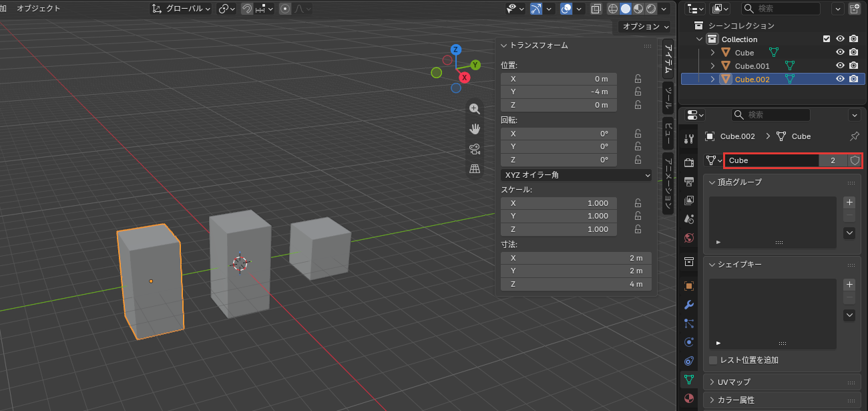
Task: Open the XYZ オイラー角 rotation mode dropdown
Action: [576, 175]
